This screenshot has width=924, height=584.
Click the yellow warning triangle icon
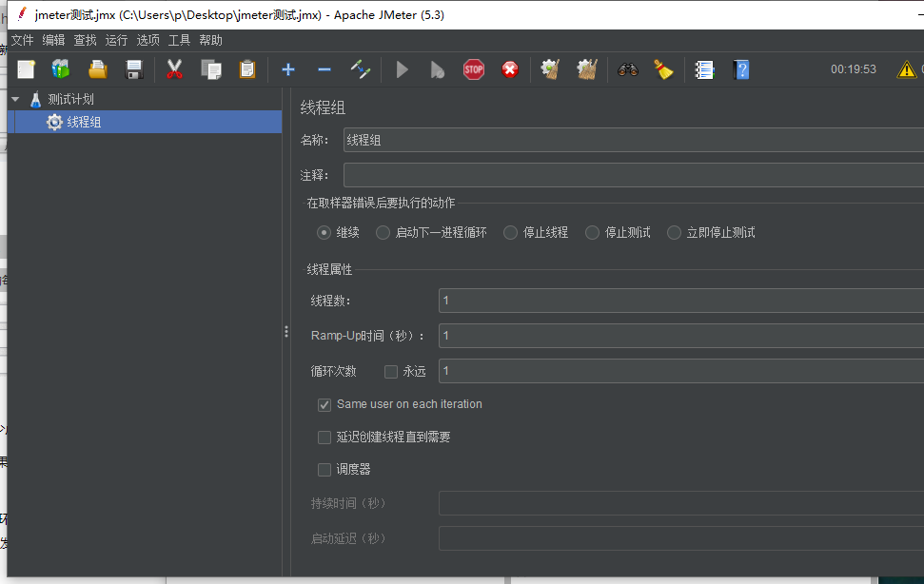pyautogui.click(x=906, y=69)
